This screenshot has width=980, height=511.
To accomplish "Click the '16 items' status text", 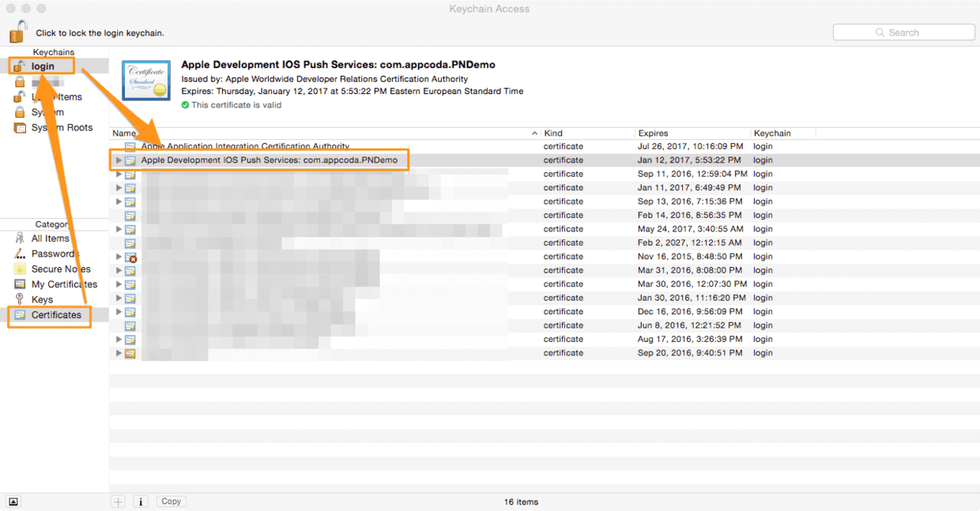I will click(x=521, y=502).
